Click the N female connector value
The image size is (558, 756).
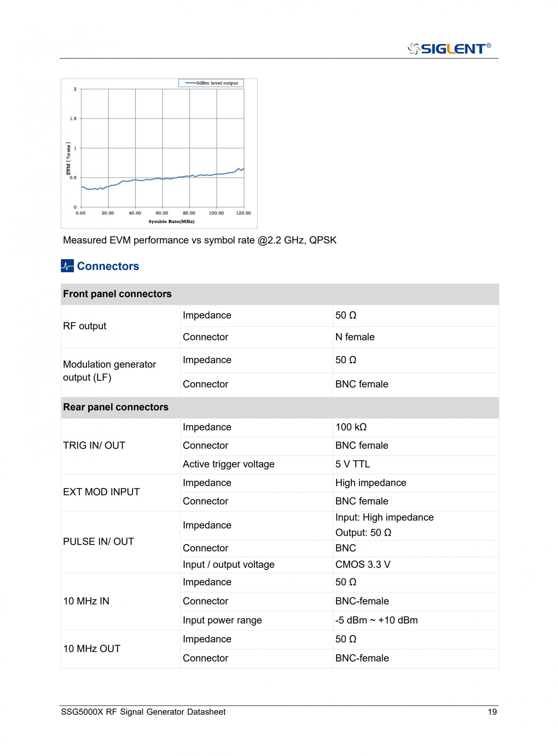click(x=355, y=337)
